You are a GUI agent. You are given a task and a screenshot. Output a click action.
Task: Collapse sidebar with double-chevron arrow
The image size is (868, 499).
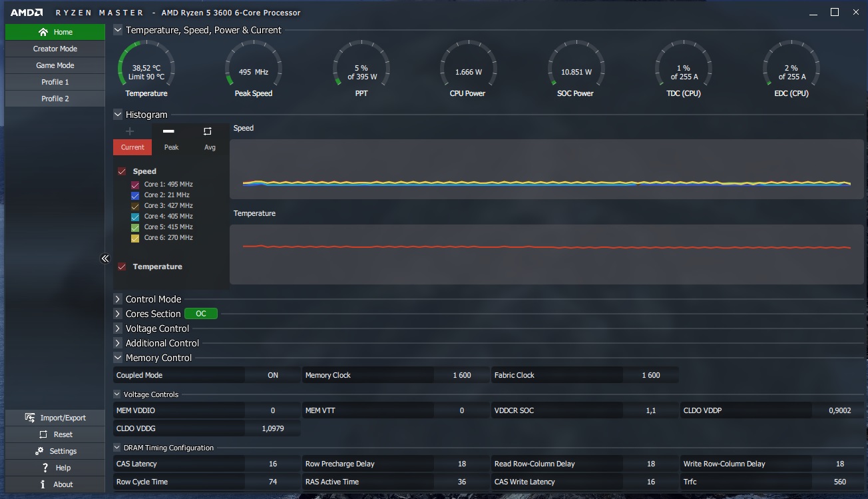(x=105, y=258)
